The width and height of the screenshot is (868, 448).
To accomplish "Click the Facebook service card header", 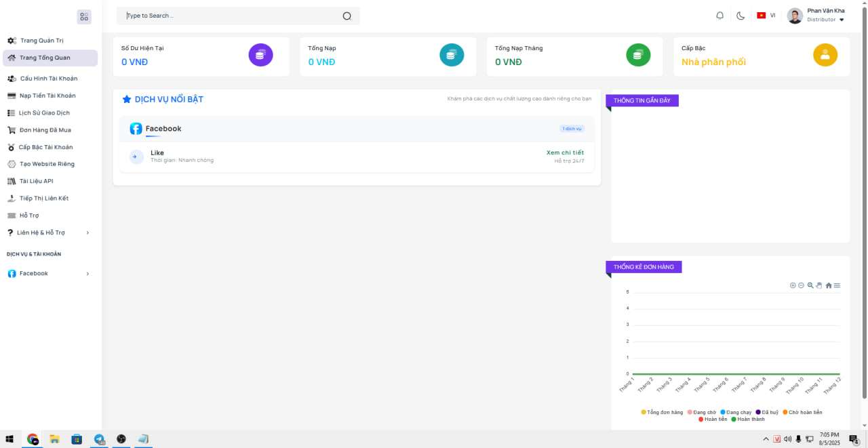I will coord(357,129).
